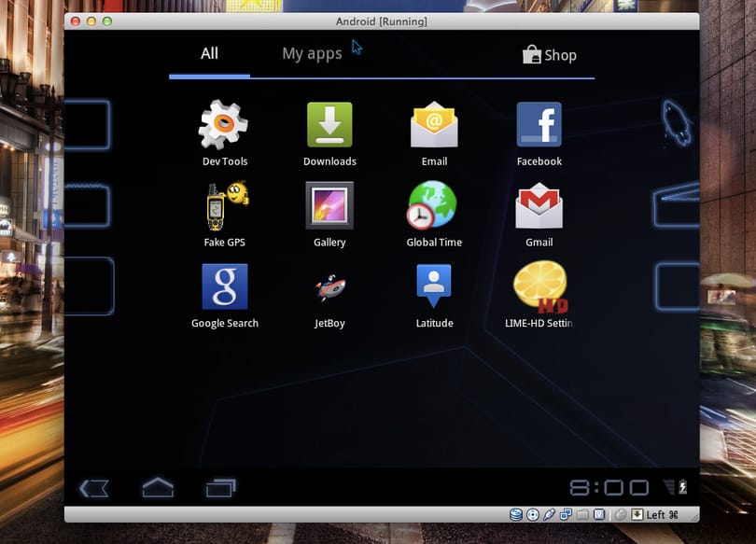Show the Android recent apps list
This screenshot has height=544, width=756.
221,488
